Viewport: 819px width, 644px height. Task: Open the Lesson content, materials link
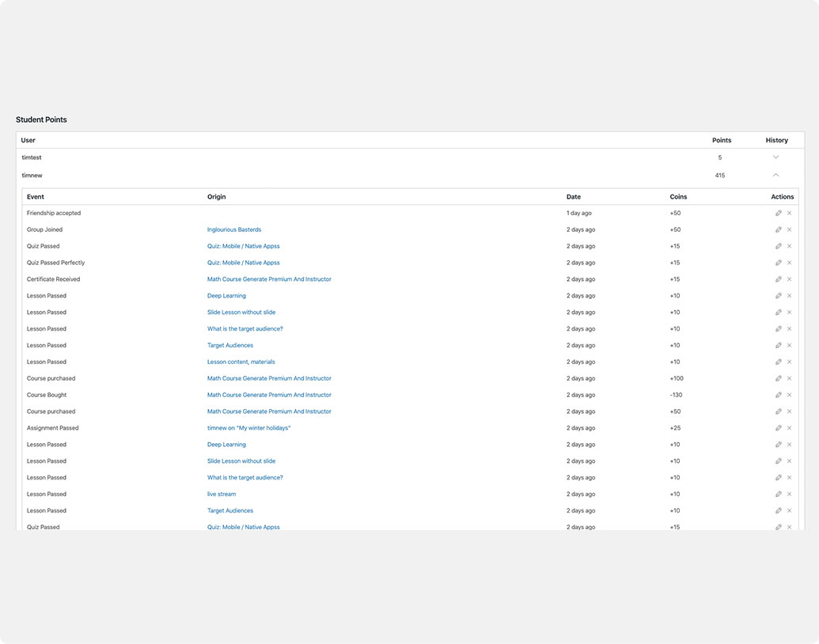pyautogui.click(x=241, y=362)
